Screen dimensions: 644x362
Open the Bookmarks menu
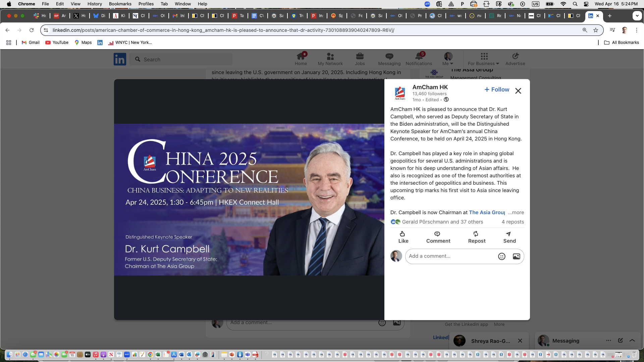[x=120, y=4]
